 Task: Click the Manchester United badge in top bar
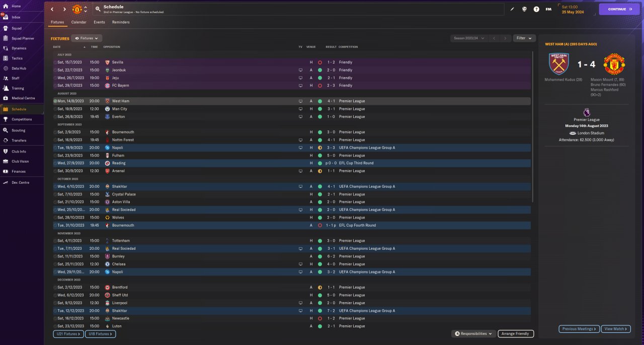point(77,9)
